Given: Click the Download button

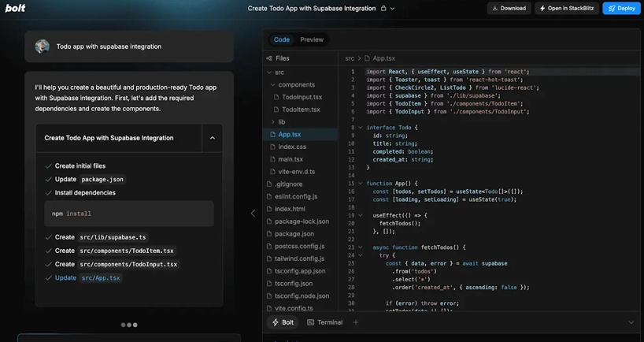Looking at the screenshot, I should tap(509, 9).
